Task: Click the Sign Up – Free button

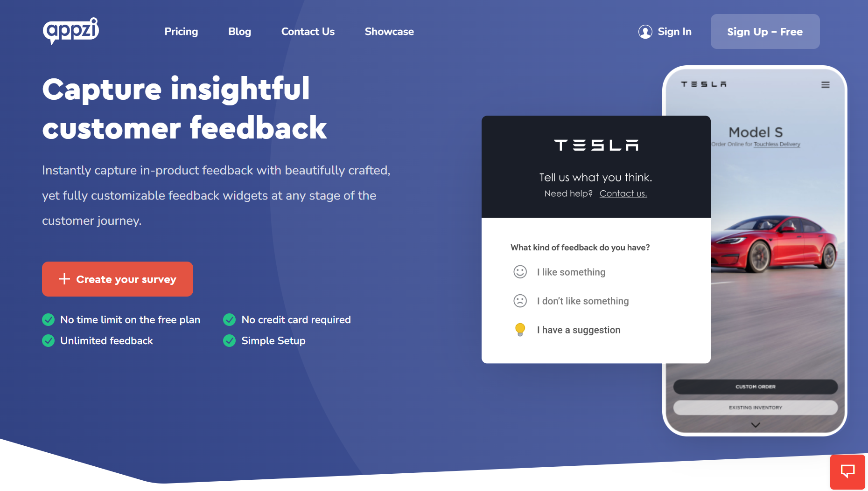Action: [765, 31]
